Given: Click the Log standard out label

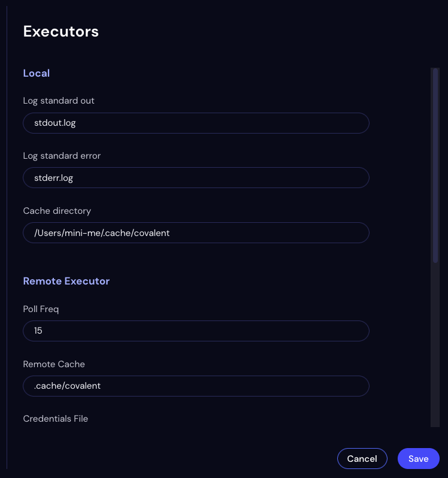Looking at the screenshot, I should [x=59, y=101].
